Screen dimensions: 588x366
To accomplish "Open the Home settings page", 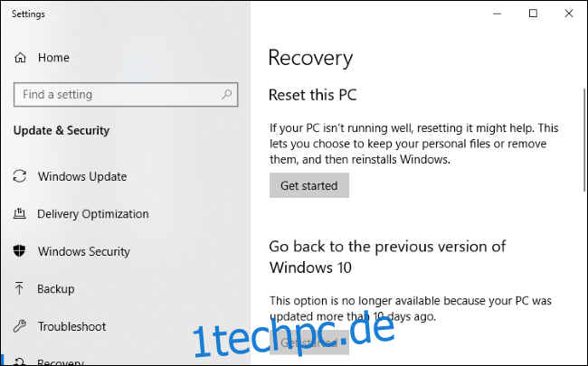I will click(x=53, y=58).
